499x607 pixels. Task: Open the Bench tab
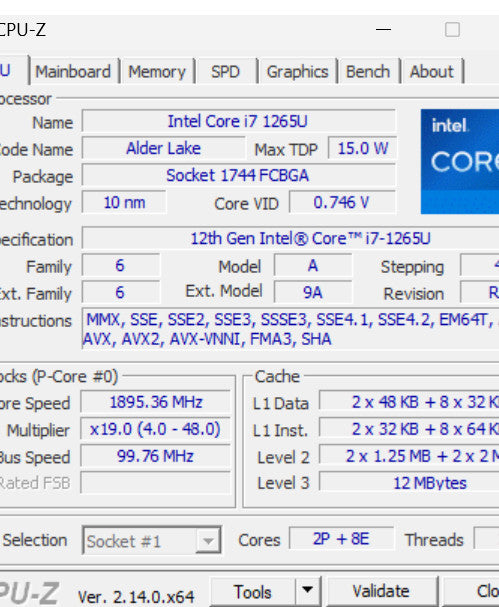[x=368, y=72]
